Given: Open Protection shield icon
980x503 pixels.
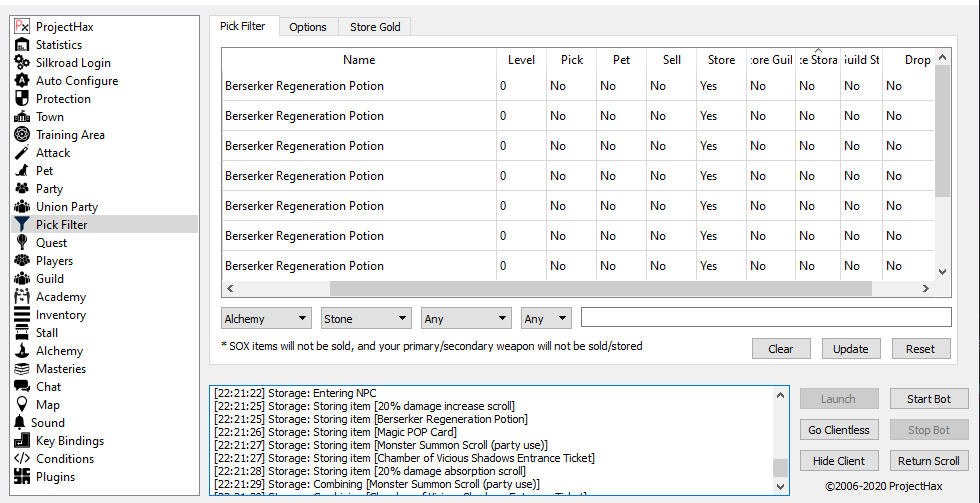Looking at the screenshot, I should click(22, 99).
